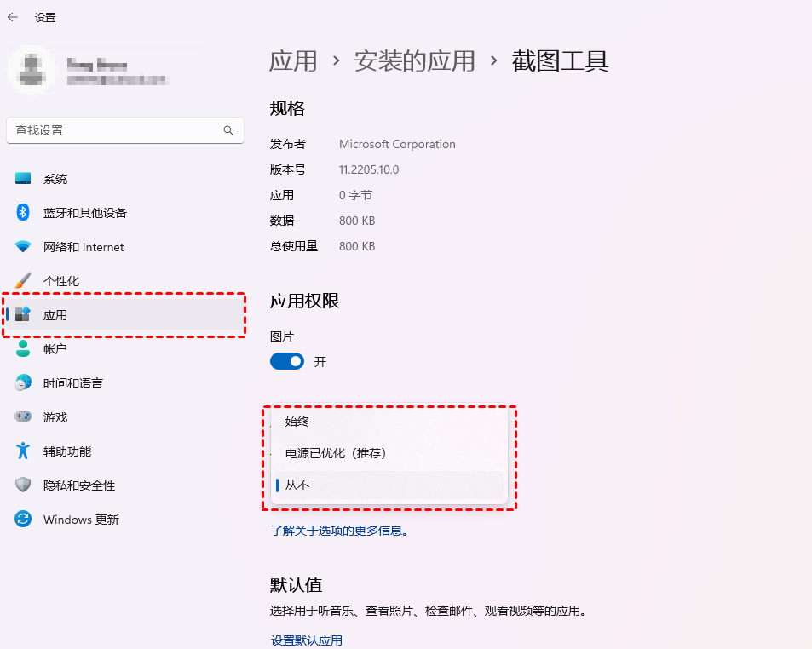Open 系统 settings category
The height and width of the screenshot is (649, 812).
[124, 179]
